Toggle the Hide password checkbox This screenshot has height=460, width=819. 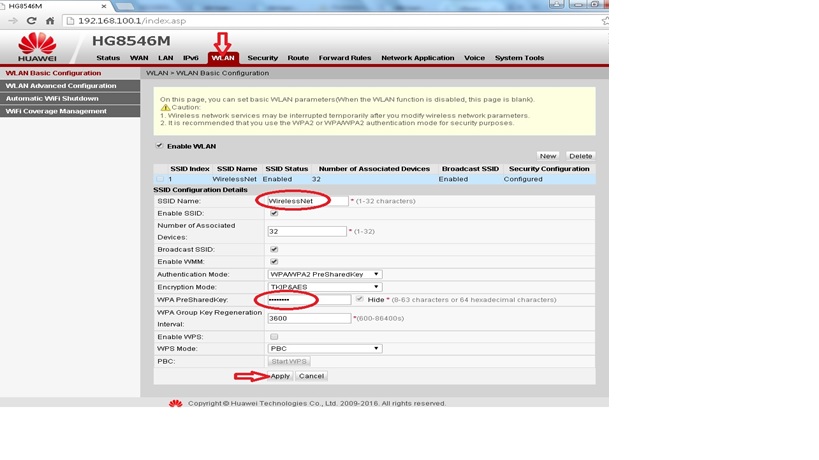click(359, 299)
